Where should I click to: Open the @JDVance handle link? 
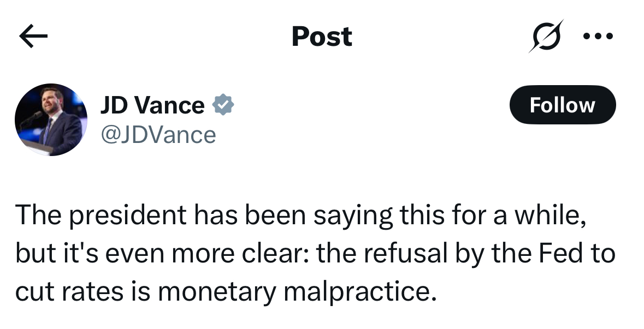point(158,134)
